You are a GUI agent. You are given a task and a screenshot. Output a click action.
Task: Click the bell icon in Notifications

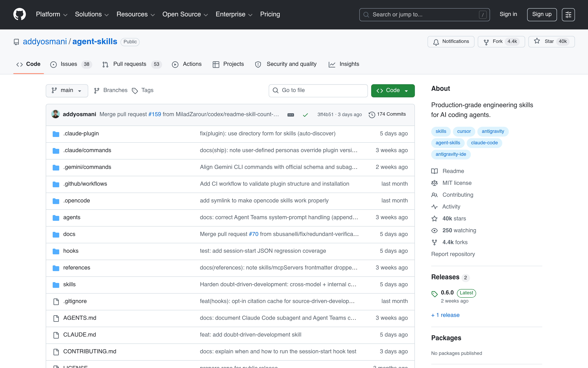tap(436, 42)
